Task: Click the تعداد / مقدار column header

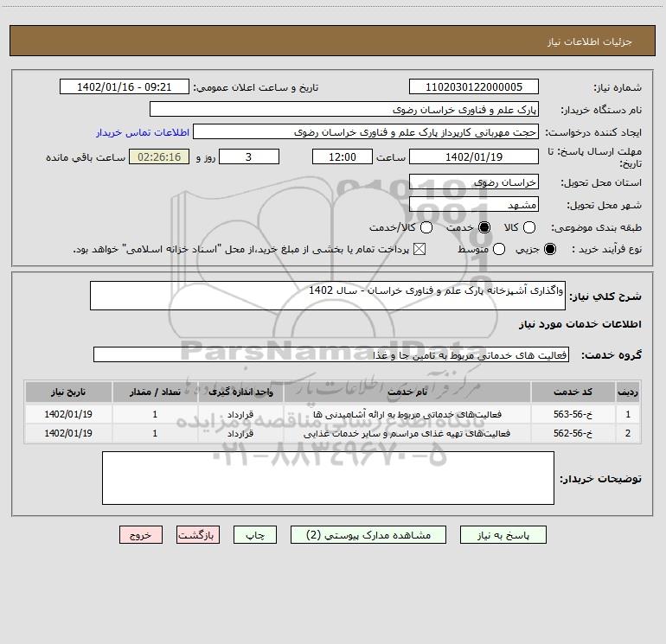Action: [155, 392]
